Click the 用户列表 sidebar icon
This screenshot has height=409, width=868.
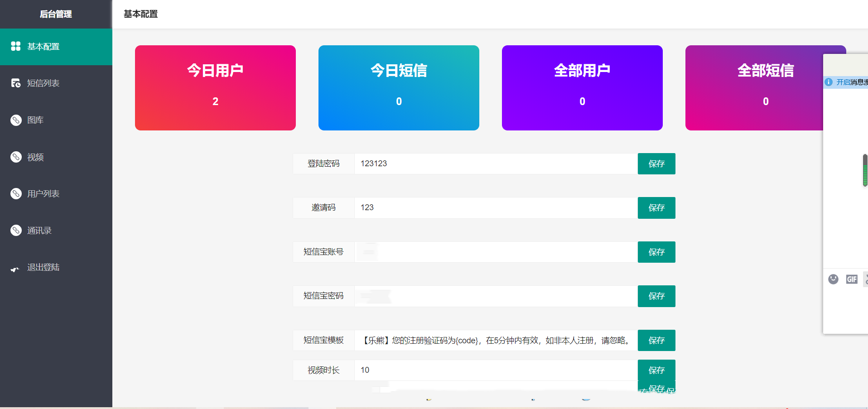[x=16, y=194]
